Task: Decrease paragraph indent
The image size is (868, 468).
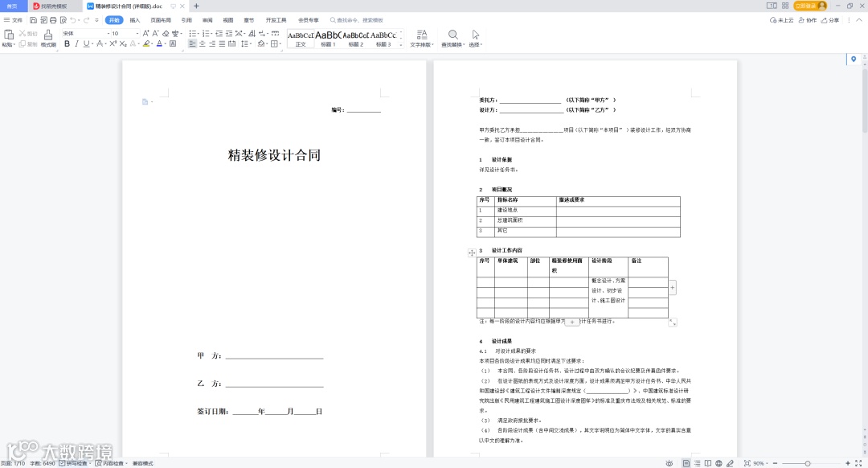Action: pyautogui.click(x=219, y=33)
